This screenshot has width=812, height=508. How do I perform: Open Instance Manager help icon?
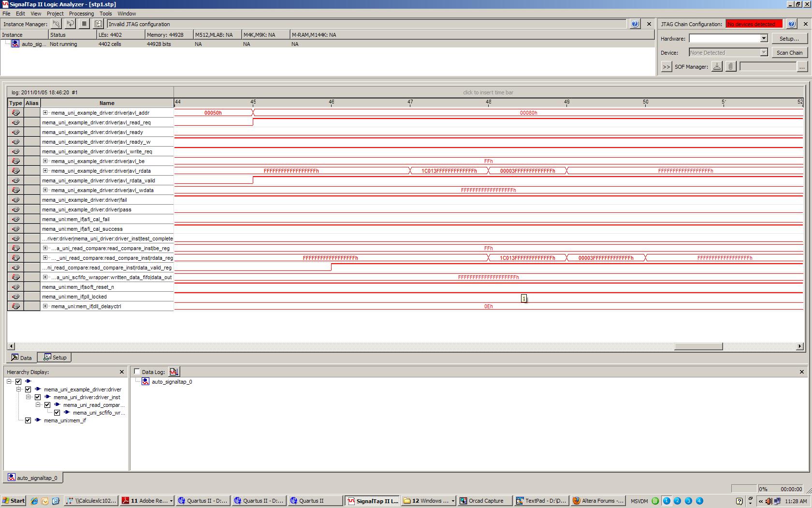[635, 24]
